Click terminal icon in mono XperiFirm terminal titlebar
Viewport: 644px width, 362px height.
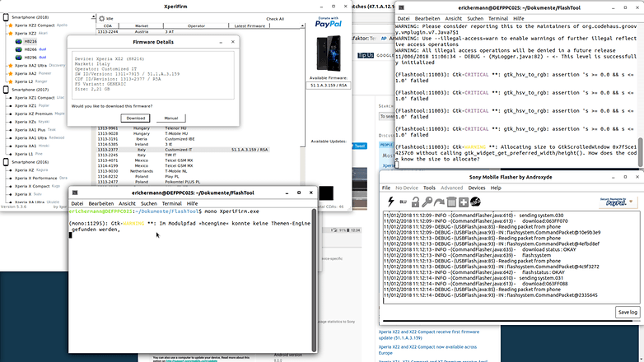(x=75, y=193)
